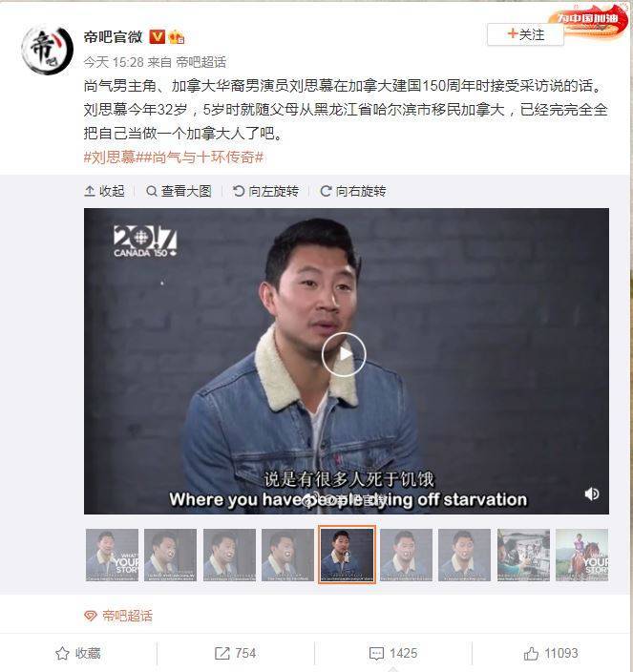The height and width of the screenshot is (672, 633).
Task: Collapse the image with 收起
Action: pyautogui.click(x=105, y=191)
